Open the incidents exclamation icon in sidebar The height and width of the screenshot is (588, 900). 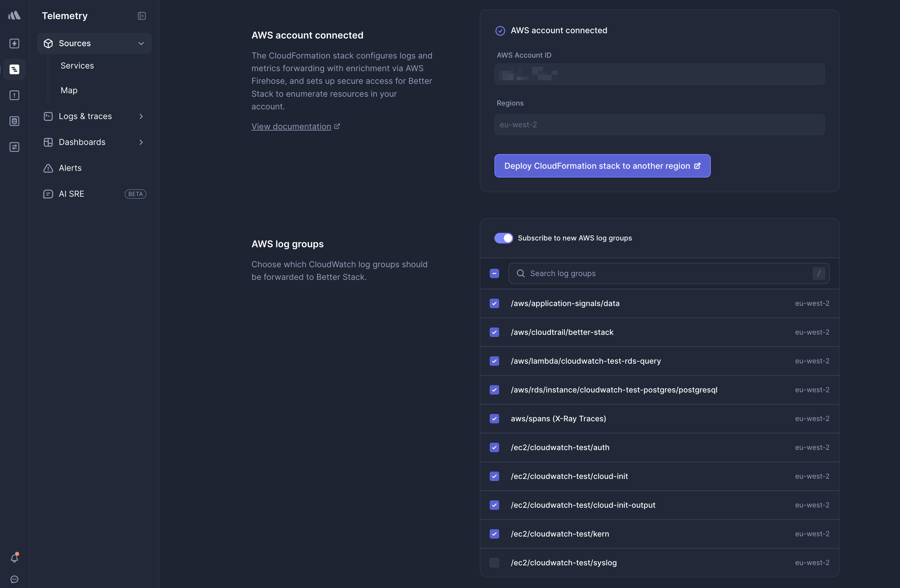(x=14, y=95)
